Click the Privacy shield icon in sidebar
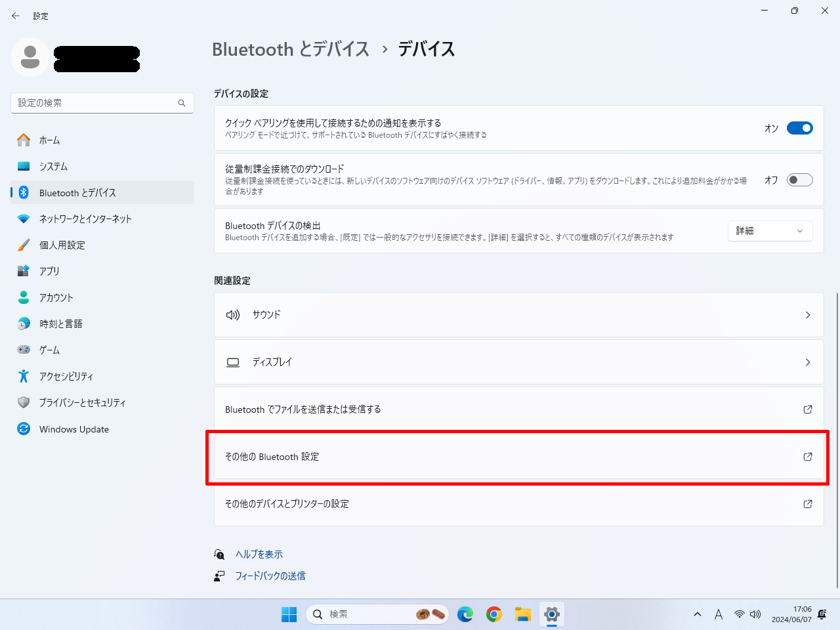 24,402
